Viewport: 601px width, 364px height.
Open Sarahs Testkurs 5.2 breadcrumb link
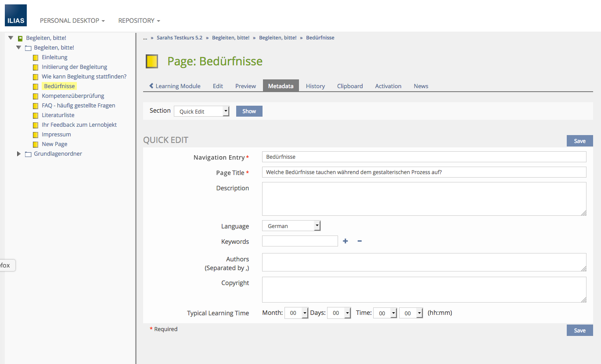tap(180, 38)
